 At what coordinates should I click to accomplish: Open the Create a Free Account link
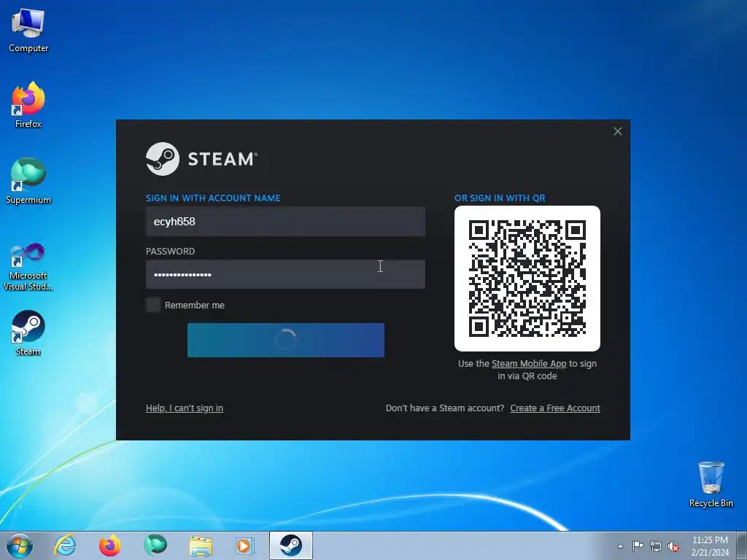[555, 408]
